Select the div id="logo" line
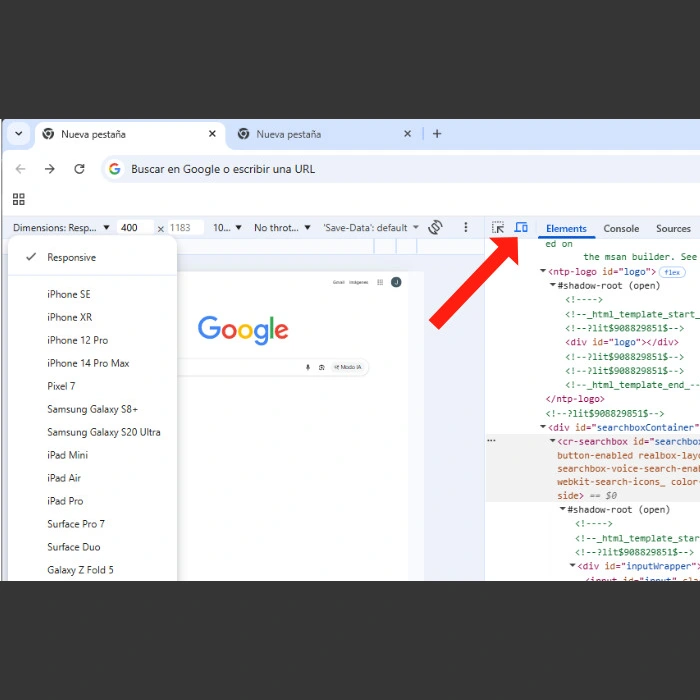This screenshot has height=700, width=700. (x=622, y=342)
